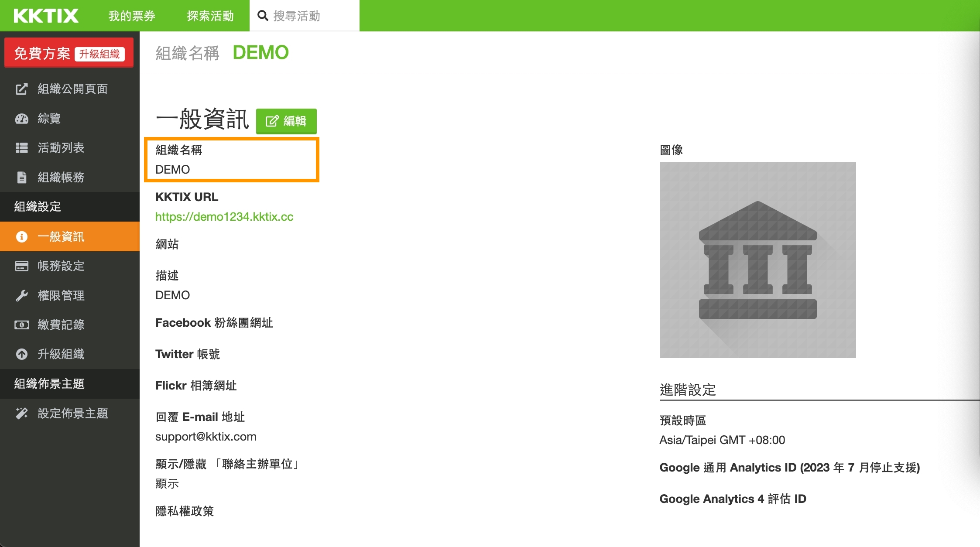This screenshot has height=547, width=980.
Task: Open 設定佈景主題 in the sidebar
Action: click(x=70, y=413)
